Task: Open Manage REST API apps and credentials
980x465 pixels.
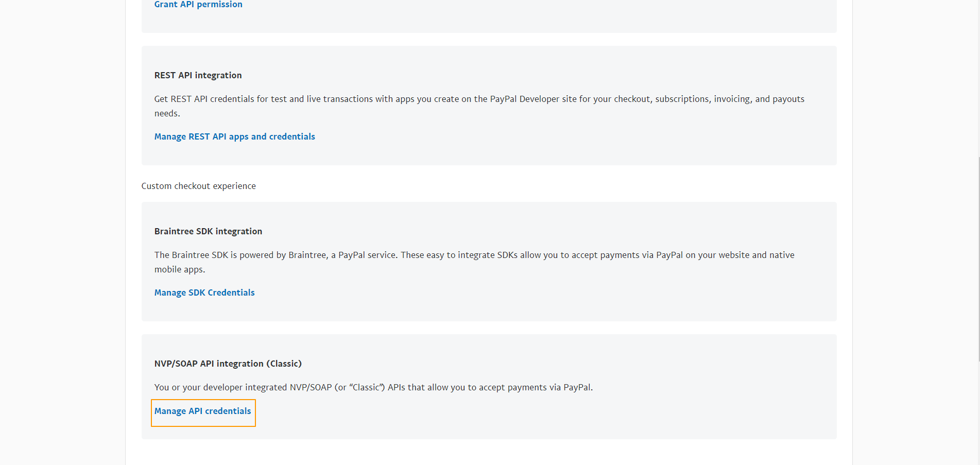Action: pyautogui.click(x=234, y=136)
